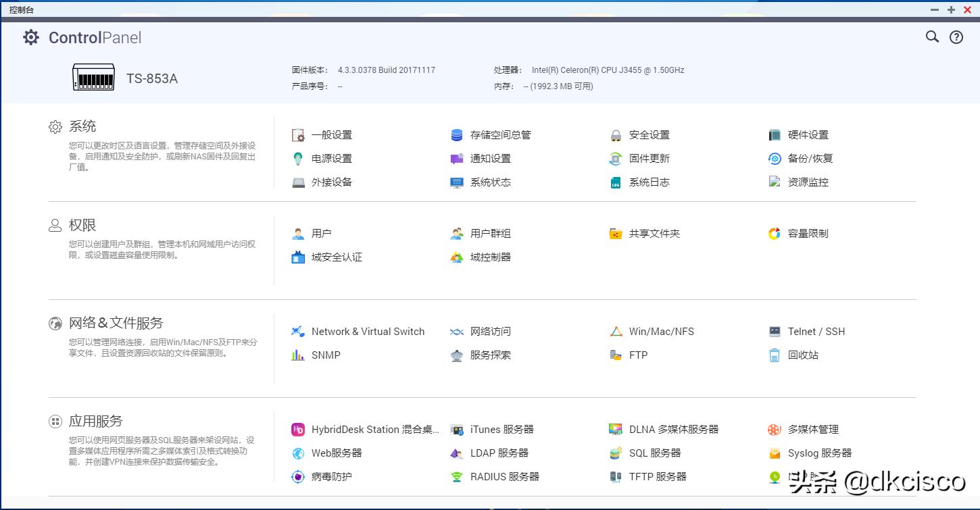点击左侧"应用服务"分类标题

point(95,420)
